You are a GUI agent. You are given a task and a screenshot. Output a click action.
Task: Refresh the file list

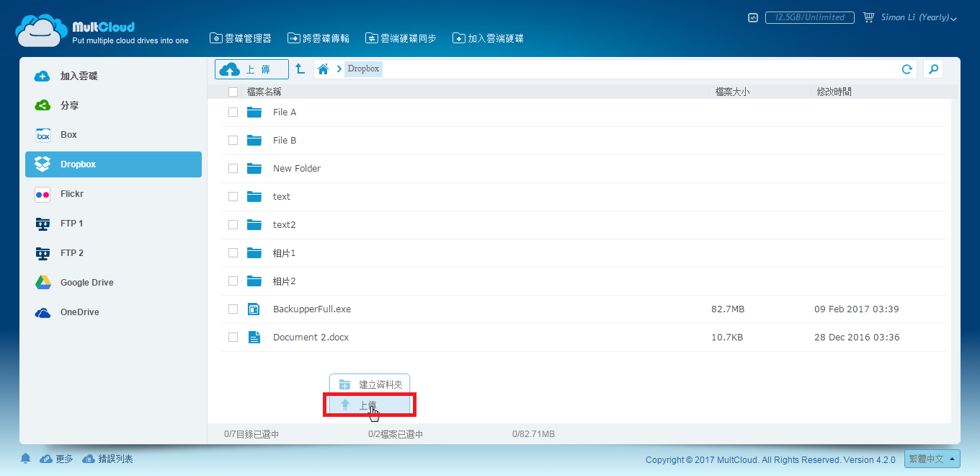[x=907, y=69]
